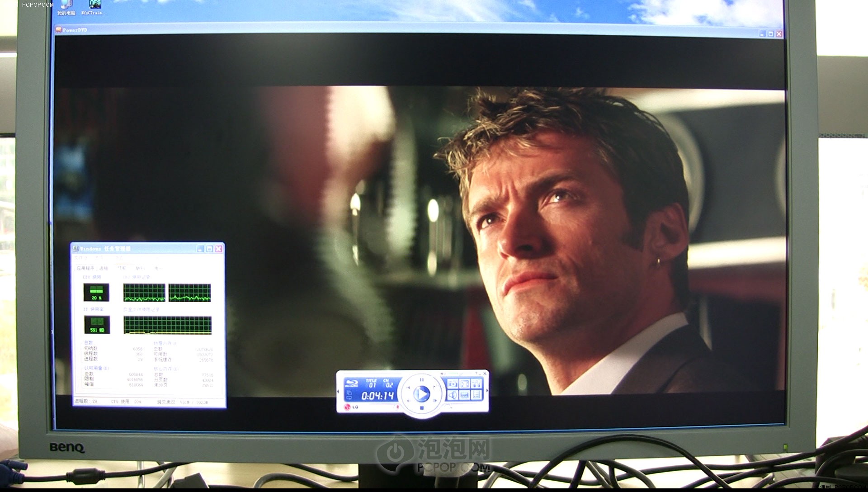Click 提交更改 value in status bar

click(182, 402)
